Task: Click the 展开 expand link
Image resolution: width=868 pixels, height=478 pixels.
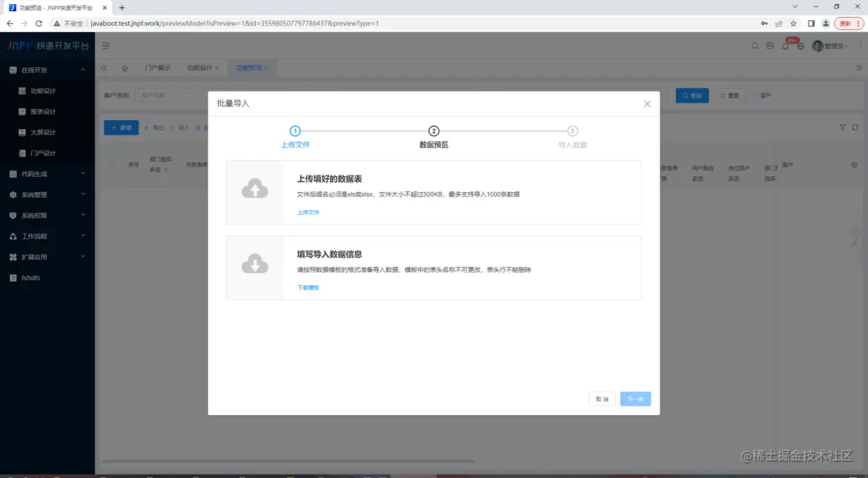Action: click(762, 96)
